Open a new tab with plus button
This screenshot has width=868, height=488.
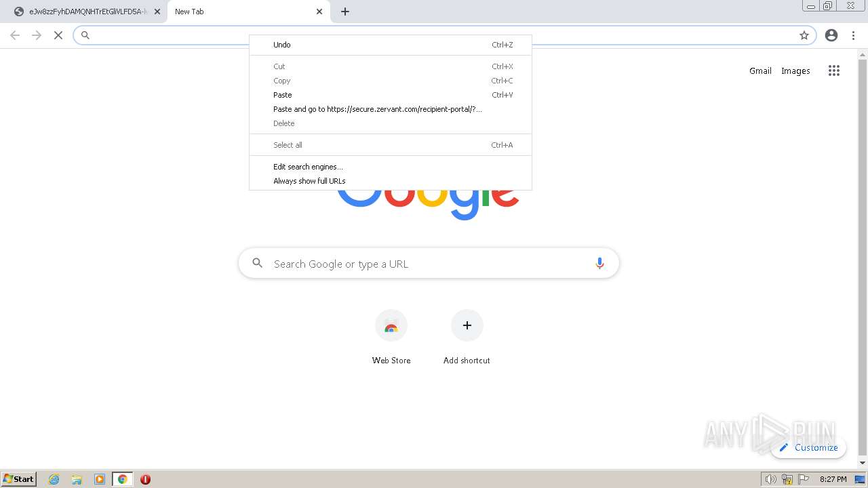click(x=345, y=12)
